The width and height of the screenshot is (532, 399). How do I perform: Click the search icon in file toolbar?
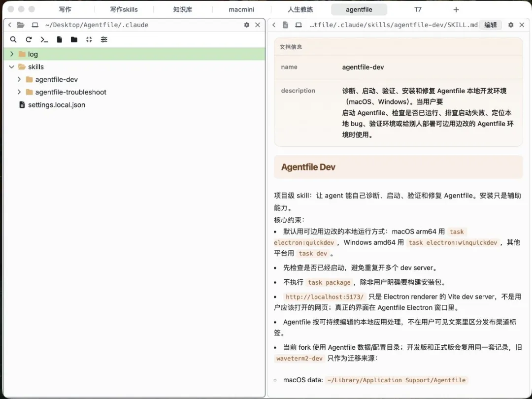pos(13,40)
